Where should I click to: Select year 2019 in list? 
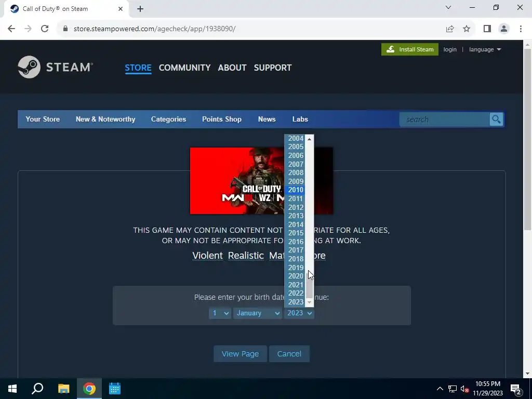coord(295,268)
